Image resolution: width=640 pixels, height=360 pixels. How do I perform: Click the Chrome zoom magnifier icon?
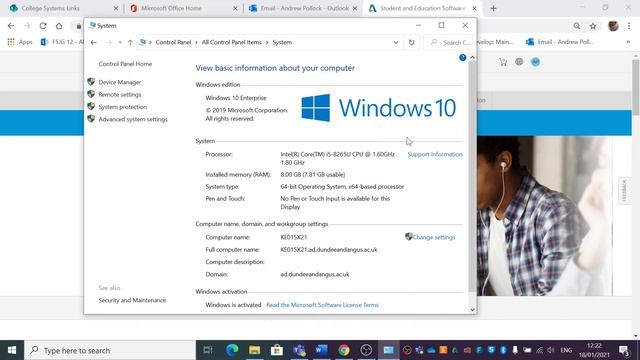click(x=577, y=26)
